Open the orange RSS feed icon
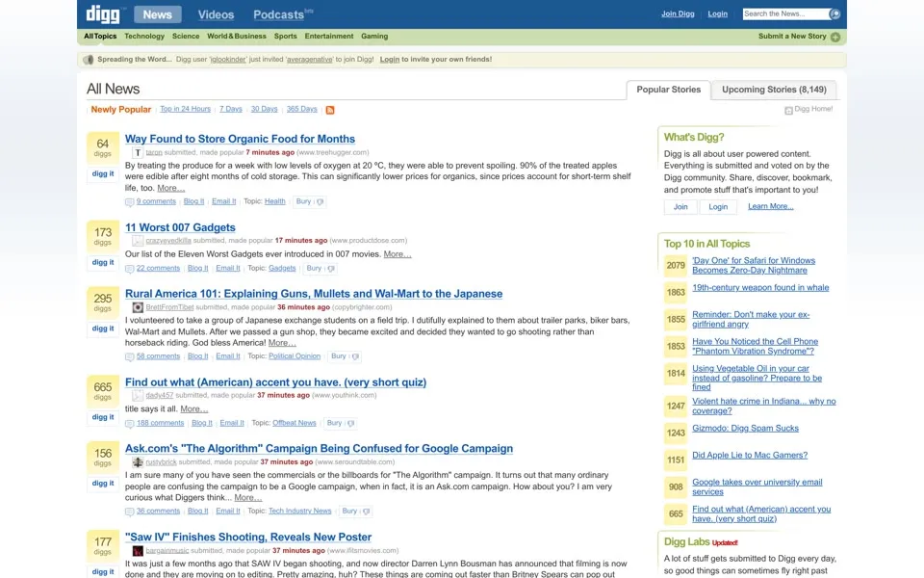924x578 pixels. click(x=330, y=110)
